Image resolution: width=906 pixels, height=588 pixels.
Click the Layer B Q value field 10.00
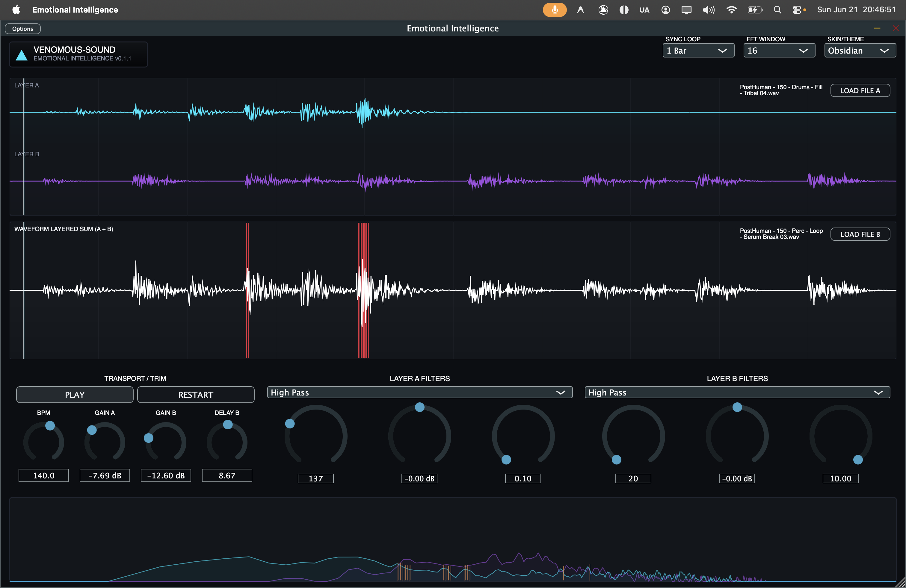click(x=840, y=478)
